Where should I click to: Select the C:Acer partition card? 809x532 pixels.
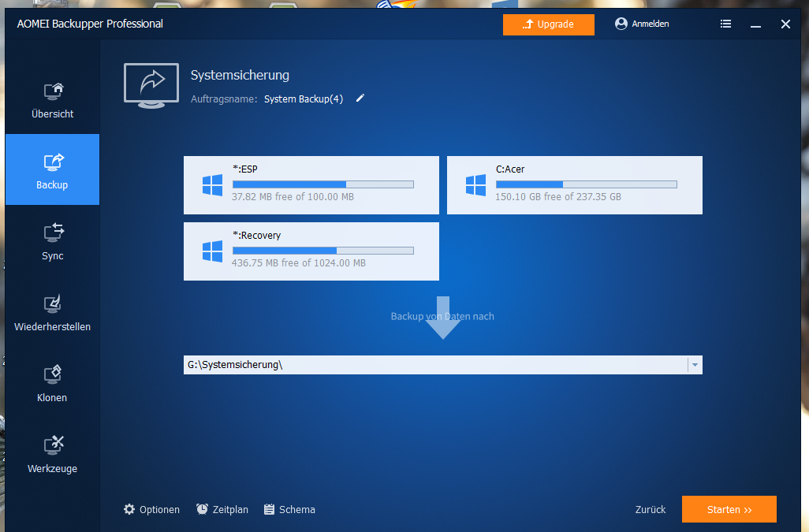coord(574,185)
